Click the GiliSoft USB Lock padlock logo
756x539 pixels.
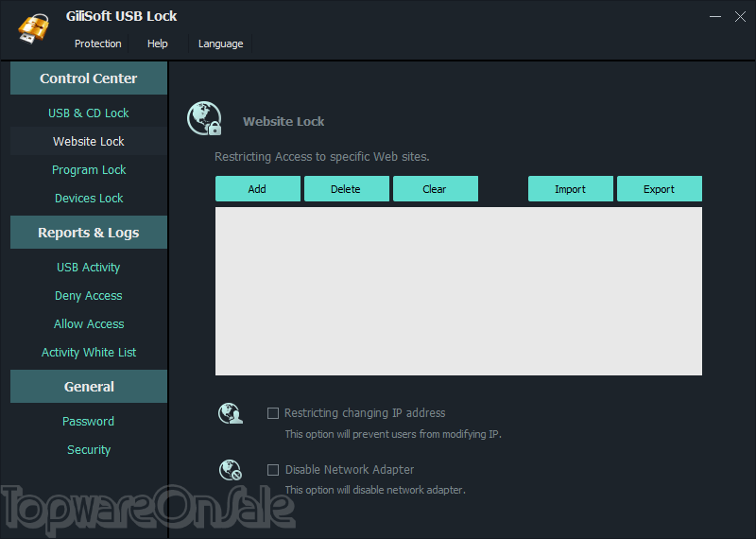pyautogui.click(x=33, y=27)
